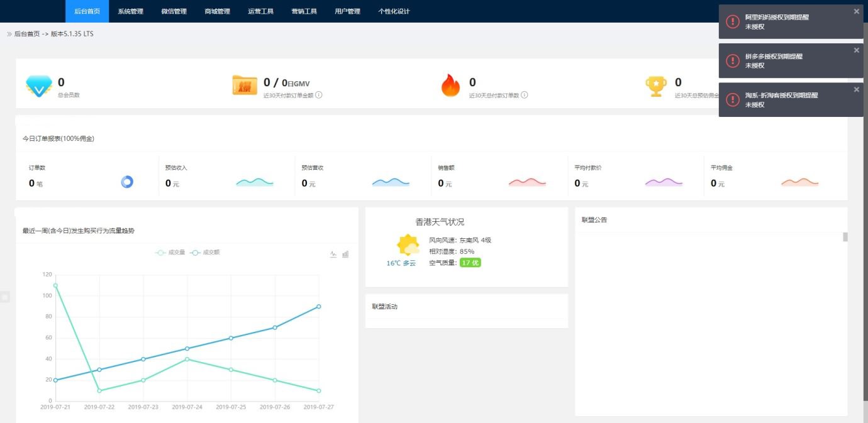Click the 相对湿度: 85% text
Viewport: 868px width, 423px height.
tap(452, 251)
